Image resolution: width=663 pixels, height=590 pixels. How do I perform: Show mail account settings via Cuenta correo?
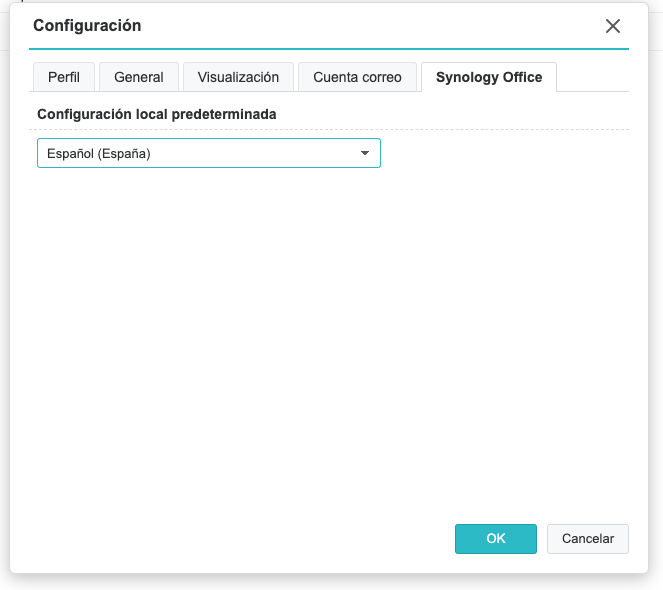click(357, 77)
